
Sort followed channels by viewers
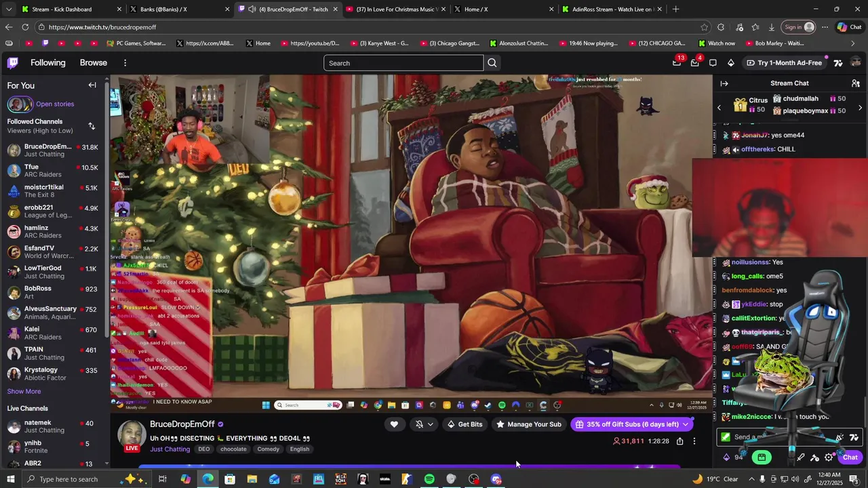point(92,126)
